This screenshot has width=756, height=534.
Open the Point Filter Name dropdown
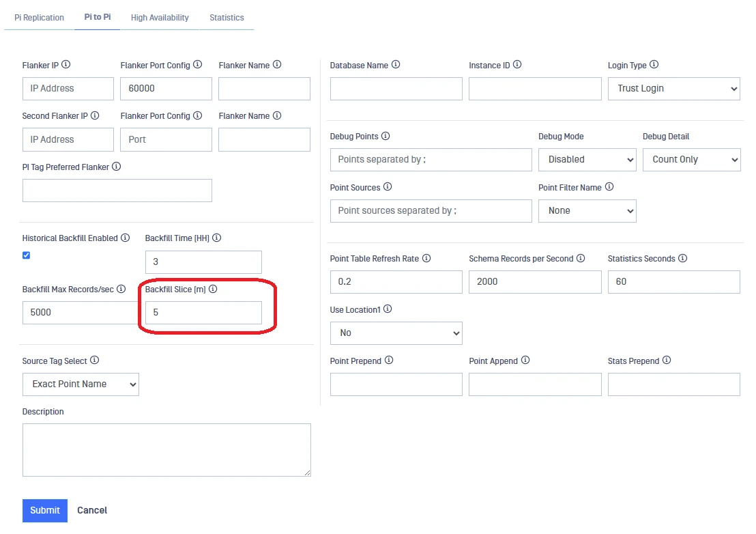click(587, 211)
